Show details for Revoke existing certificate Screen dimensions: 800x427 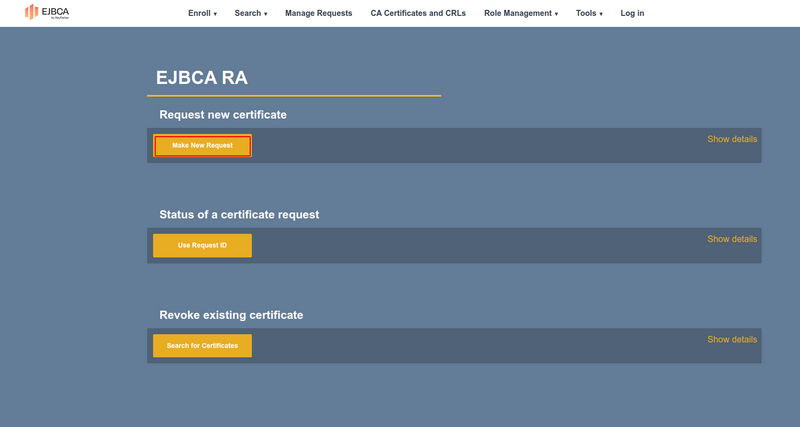[x=732, y=340]
